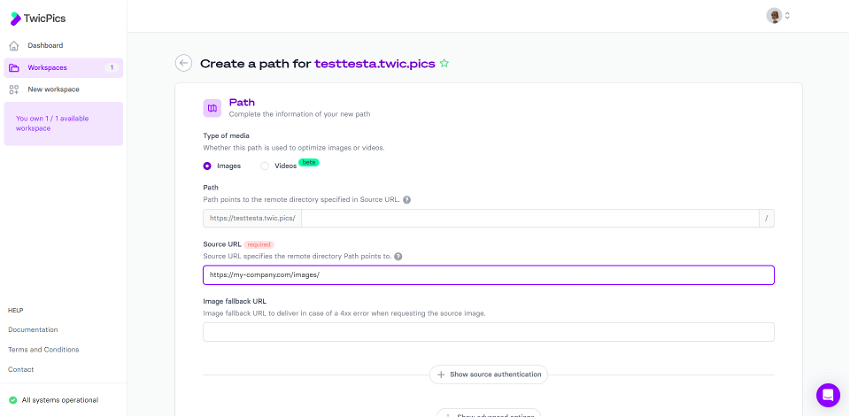Viewport: 850px width, 417px height.
Task: Open the Contact link
Action: tap(21, 370)
